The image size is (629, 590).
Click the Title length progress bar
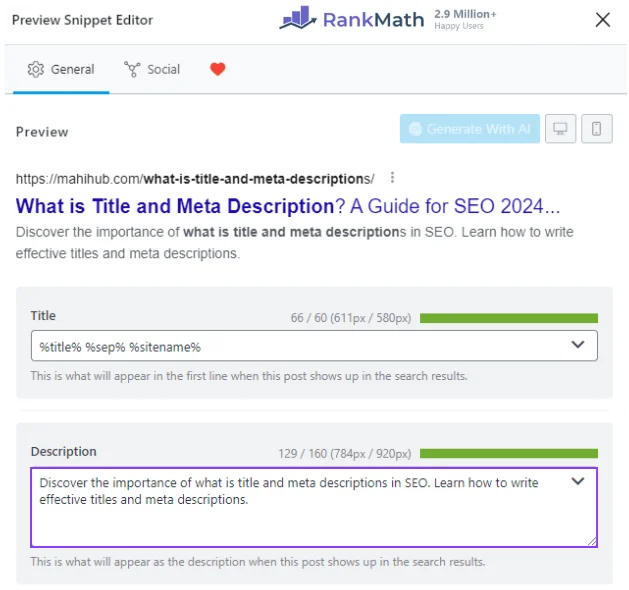(x=509, y=318)
